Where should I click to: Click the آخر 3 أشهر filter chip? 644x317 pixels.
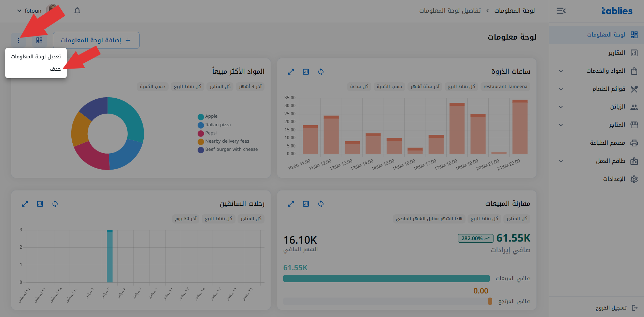coord(250,87)
